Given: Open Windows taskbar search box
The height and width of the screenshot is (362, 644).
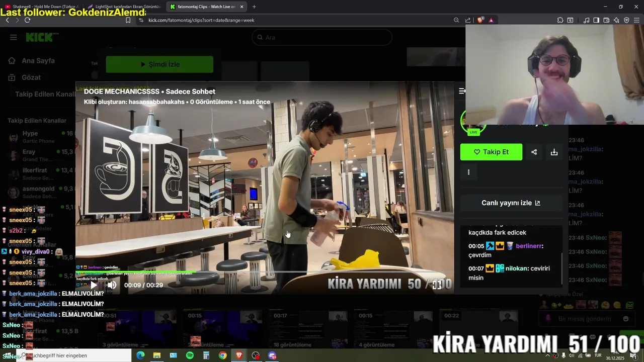Looking at the screenshot, I should 74,355.
